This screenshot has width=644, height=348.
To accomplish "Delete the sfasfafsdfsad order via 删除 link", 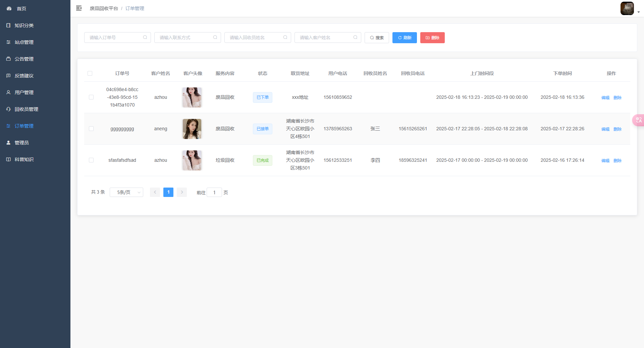I will (x=618, y=160).
